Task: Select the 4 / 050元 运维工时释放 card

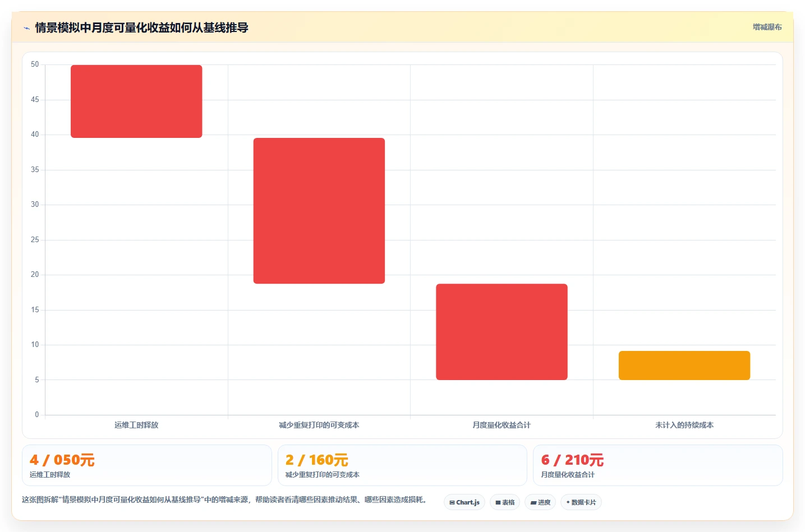Action: (x=147, y=465)
